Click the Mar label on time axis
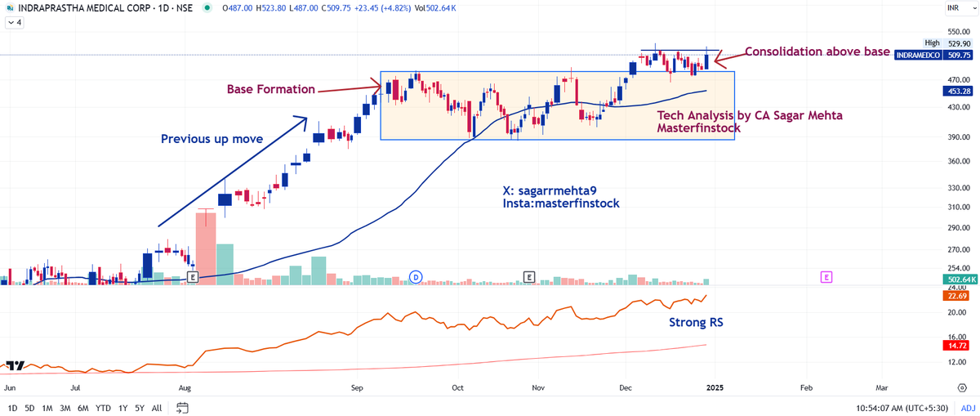Screen dimensions: 980x416 (881, 388)
